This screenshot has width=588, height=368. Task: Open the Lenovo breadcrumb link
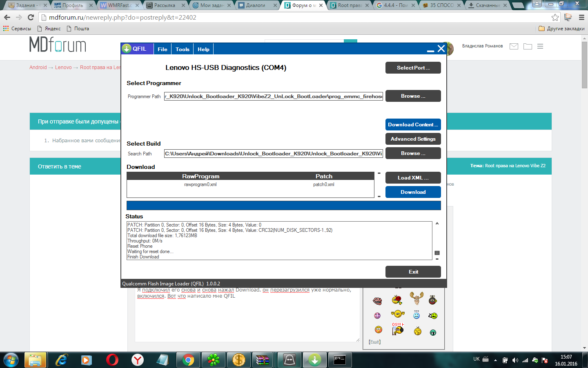click(63, 67)
